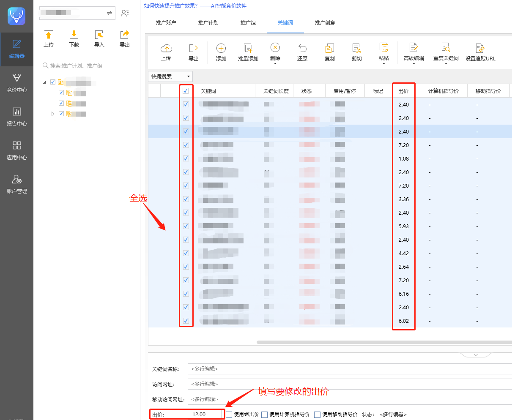Click toolbar 导出 export icon
The width and height of the screenshot is (512, 420).
click(194, 48)
